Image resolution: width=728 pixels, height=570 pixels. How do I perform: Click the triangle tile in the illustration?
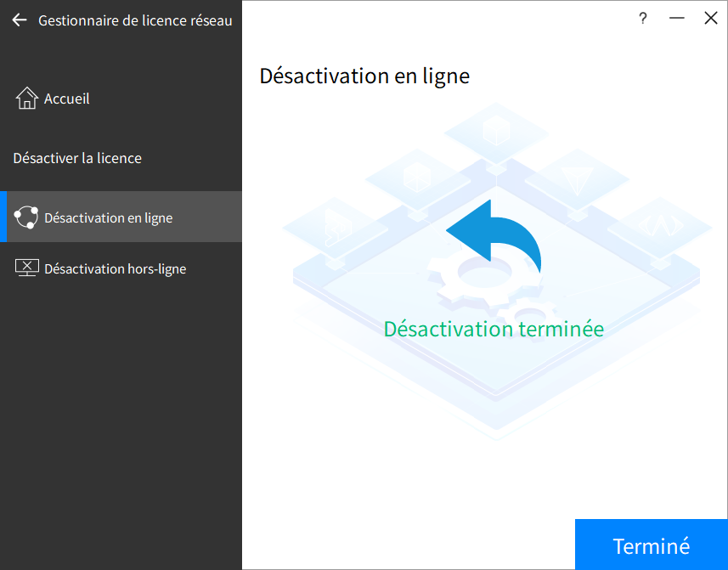pyautogui.click(x=578, y=180)
